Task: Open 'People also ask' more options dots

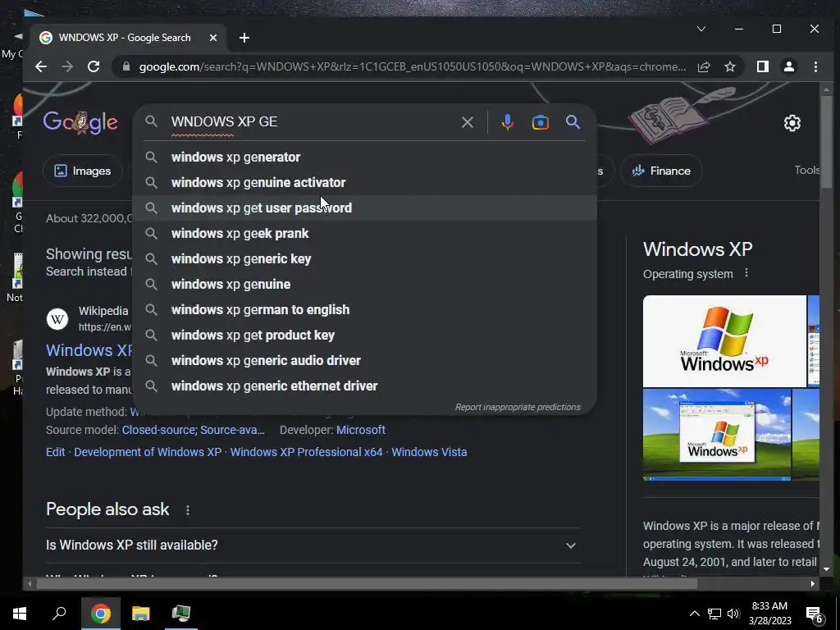Action: pos(188,510)
